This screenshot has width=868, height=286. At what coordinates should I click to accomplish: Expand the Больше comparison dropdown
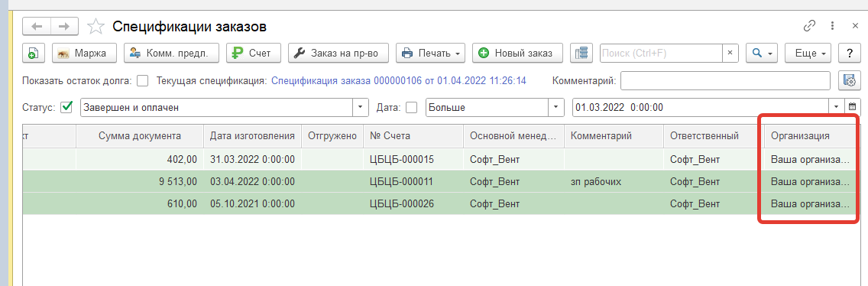pos(555,108)
